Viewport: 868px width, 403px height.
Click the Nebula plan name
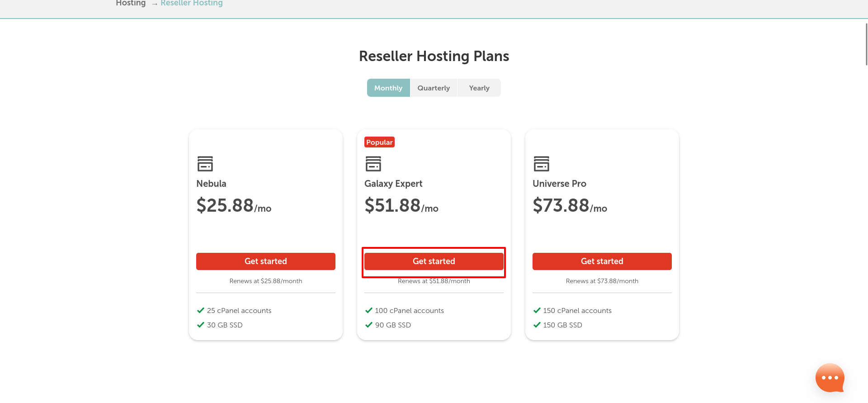(211, 184)
